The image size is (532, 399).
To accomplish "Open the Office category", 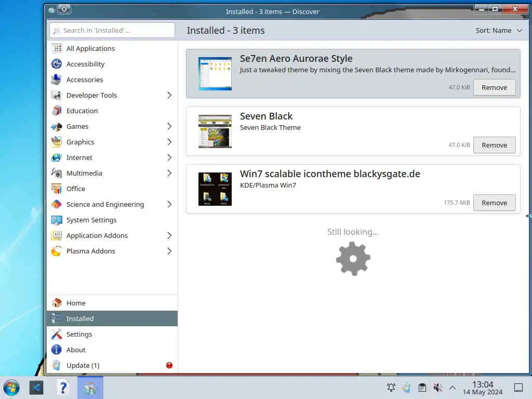I will click(x=112, y=189).
